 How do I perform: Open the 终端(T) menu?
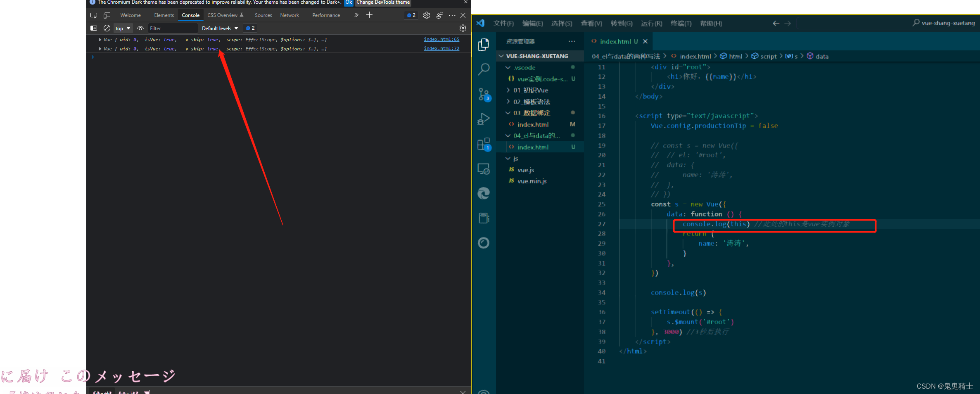681,24
